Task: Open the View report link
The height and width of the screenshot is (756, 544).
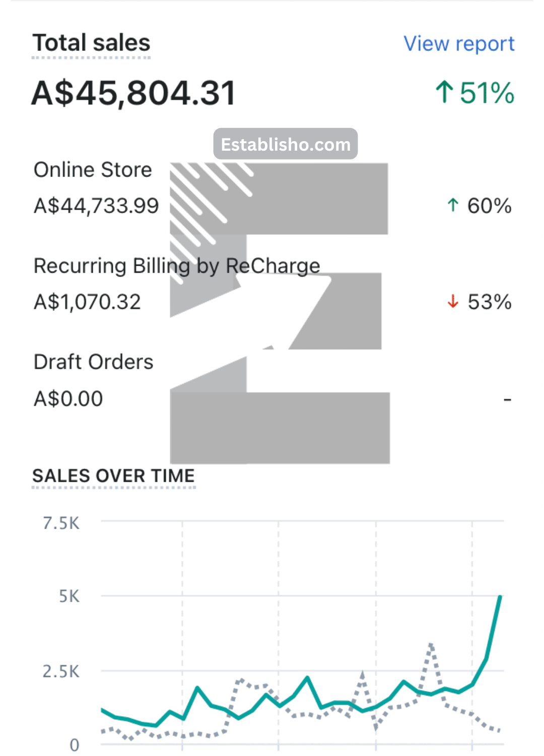Action: [459, 44]
